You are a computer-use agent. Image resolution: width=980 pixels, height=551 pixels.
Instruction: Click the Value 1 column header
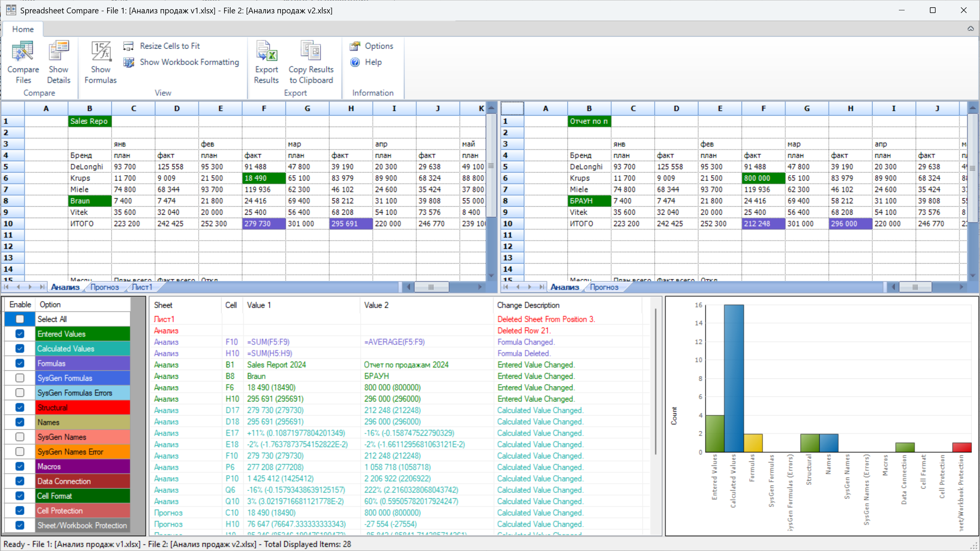302,305
